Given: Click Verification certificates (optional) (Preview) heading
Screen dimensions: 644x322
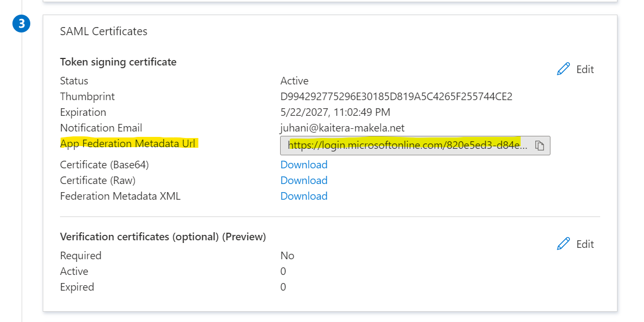Looking at the screenshot, I should point(163,237).
